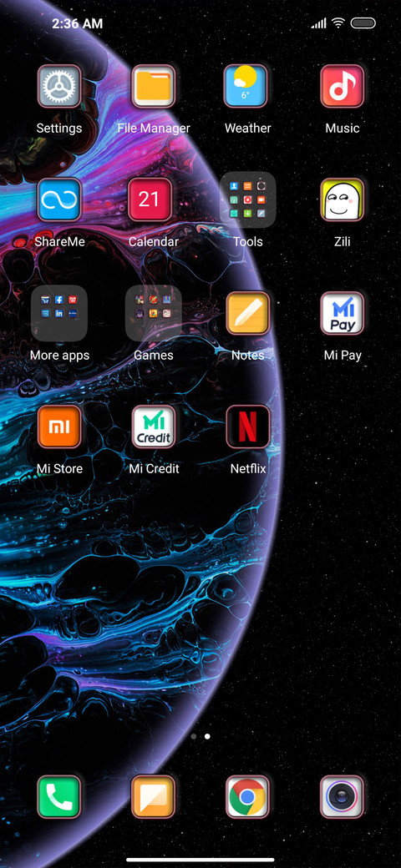
Task: Tap the "Calendar" label text
Action: tap(154, 242)
